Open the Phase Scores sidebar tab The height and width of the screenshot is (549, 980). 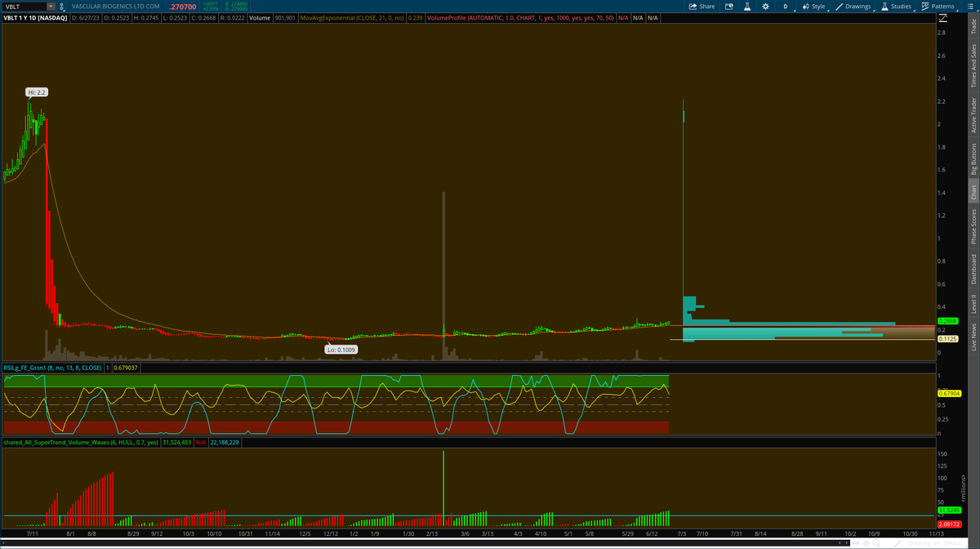973,226
